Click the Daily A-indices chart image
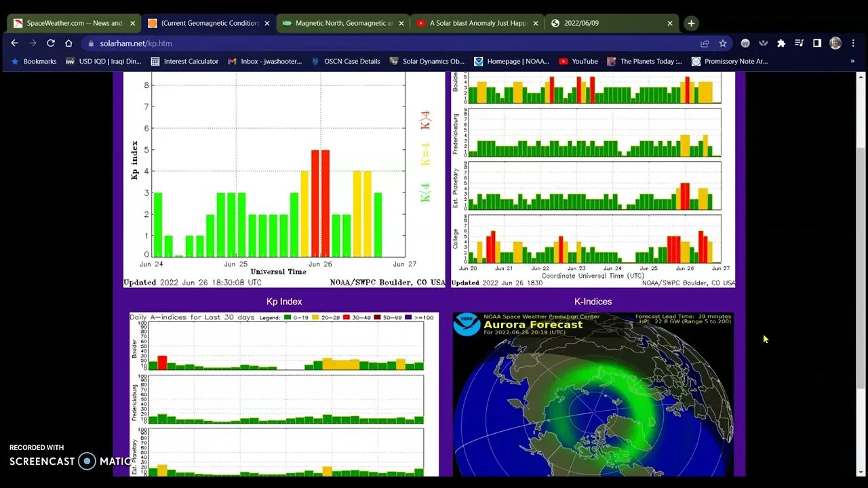 (284, 394)
